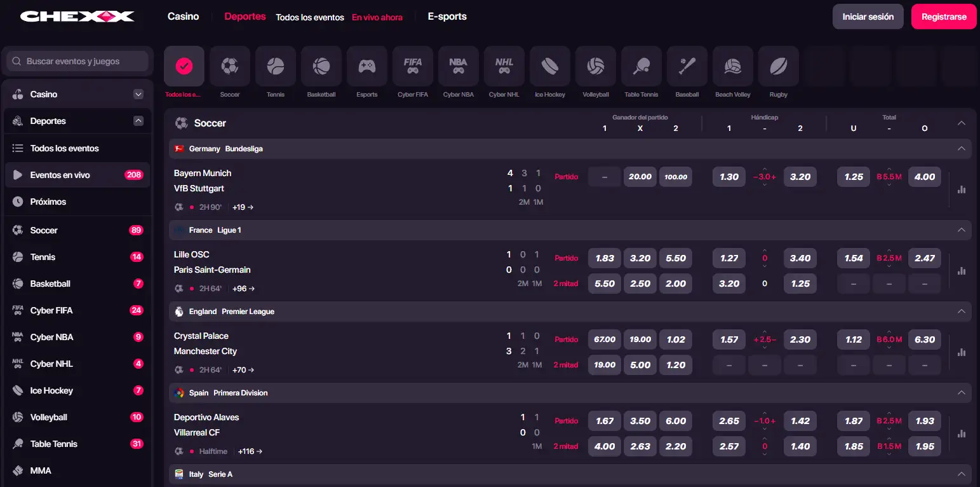Select the Rugby ball filter icon
This screenshot has height=487, width=980.
click(779, 66)
